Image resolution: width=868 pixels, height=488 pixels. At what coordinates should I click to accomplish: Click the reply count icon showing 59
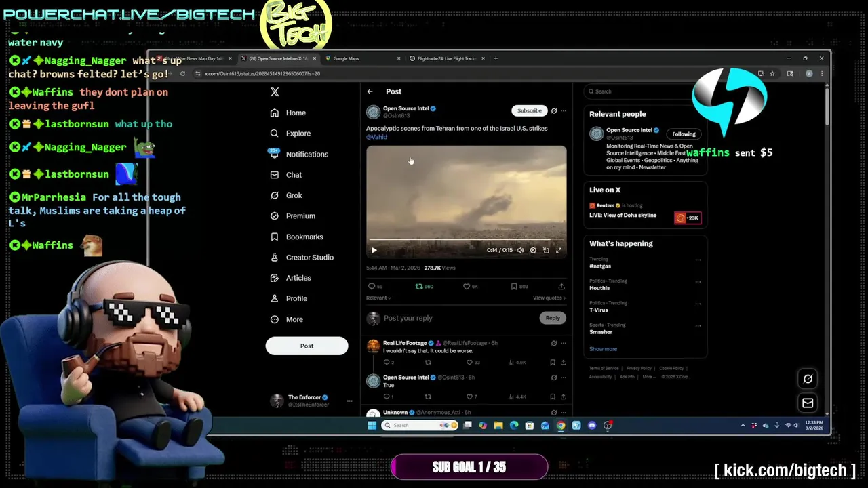tap(375, 287)
